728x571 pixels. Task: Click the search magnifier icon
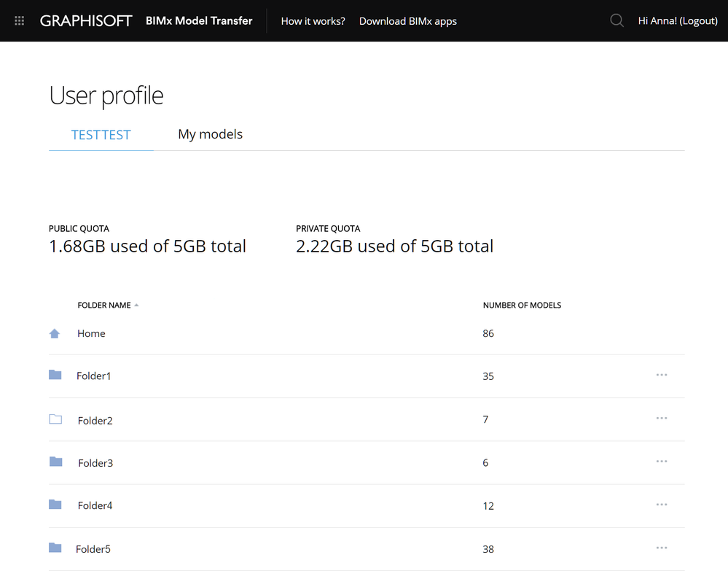(617, 21)
